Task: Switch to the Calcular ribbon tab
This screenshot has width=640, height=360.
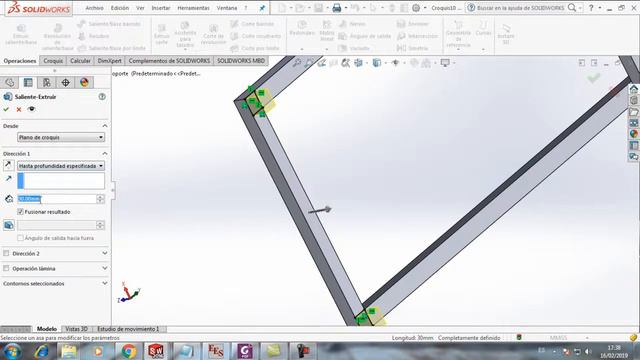Action: (80, 61)
